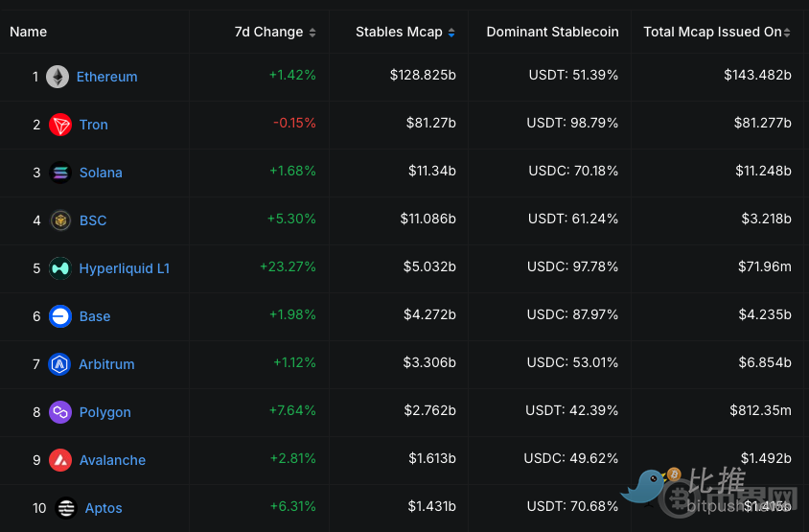Open the Arbitrum chain link
The image size is (809, 532).
point(107,364)
